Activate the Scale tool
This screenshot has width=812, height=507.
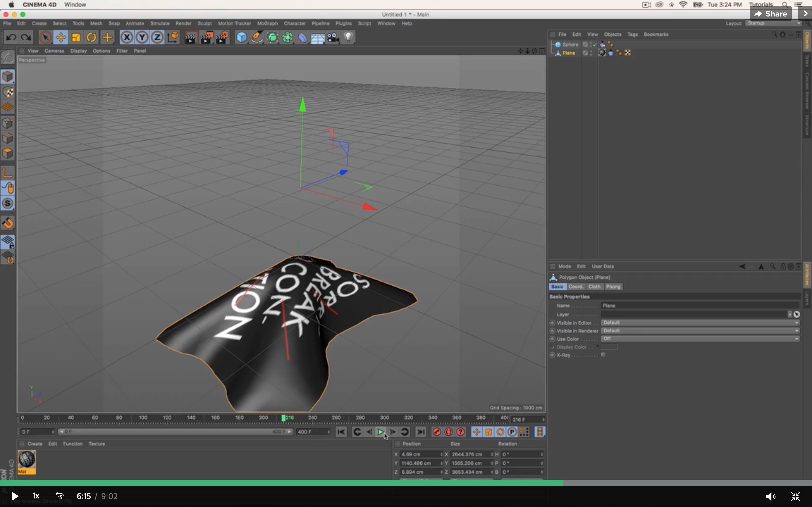point(76,37)
